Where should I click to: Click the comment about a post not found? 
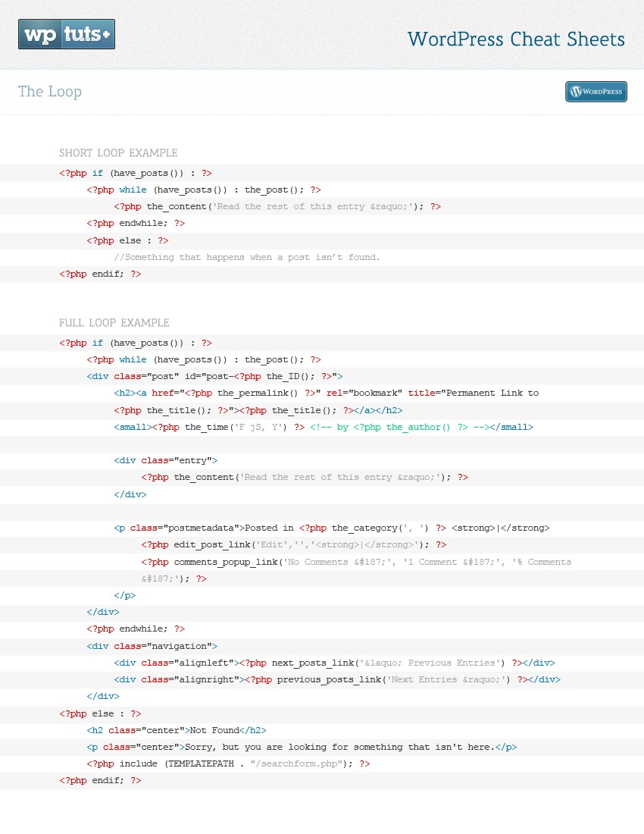(247, 257)
